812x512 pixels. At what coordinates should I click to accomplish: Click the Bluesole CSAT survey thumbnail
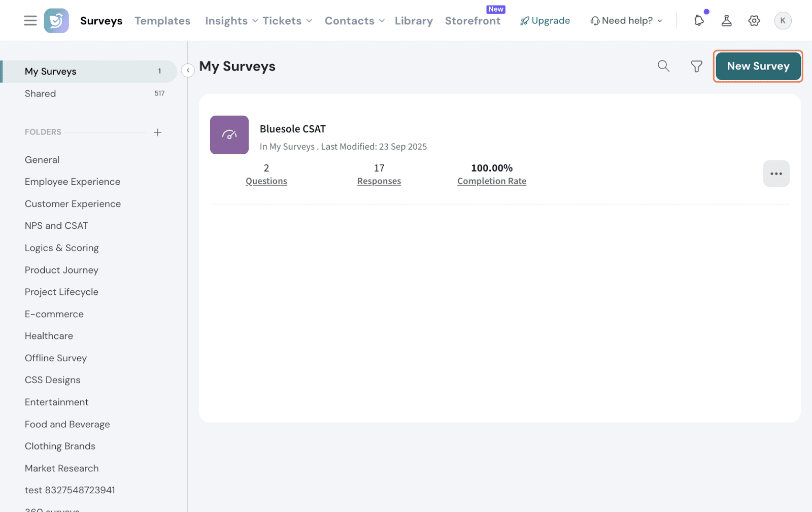[229, 135]
